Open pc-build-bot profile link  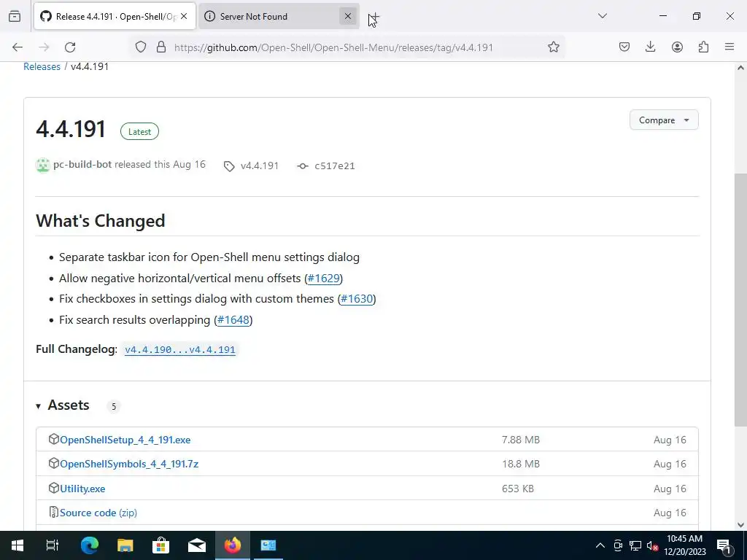point(82,164)
